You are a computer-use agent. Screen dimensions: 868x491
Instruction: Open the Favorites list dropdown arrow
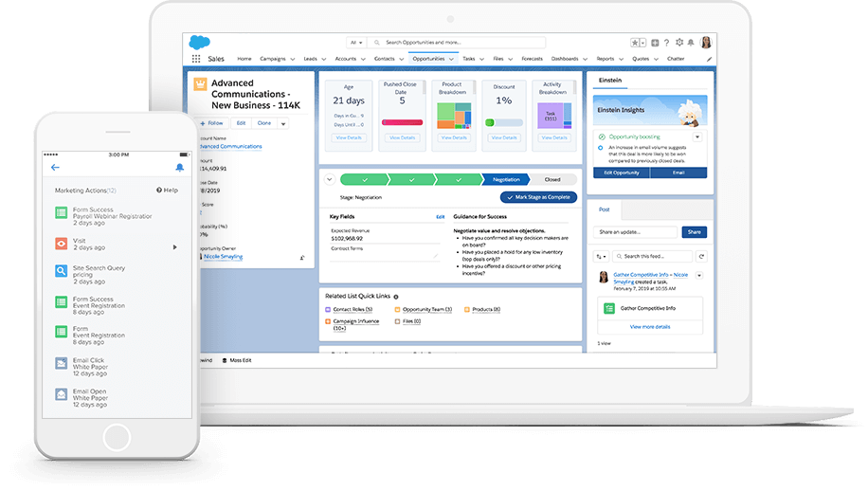pyautogui.click(x=642, y=43)
